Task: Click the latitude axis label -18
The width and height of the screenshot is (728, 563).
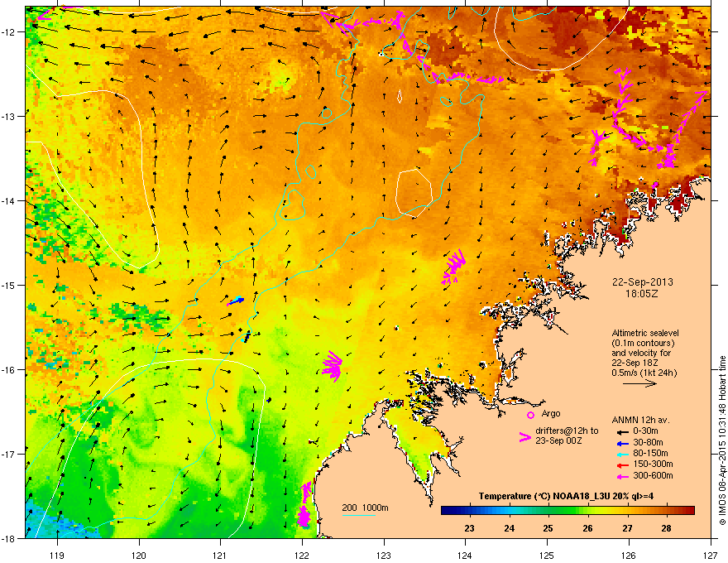Action: pos(8,538)
